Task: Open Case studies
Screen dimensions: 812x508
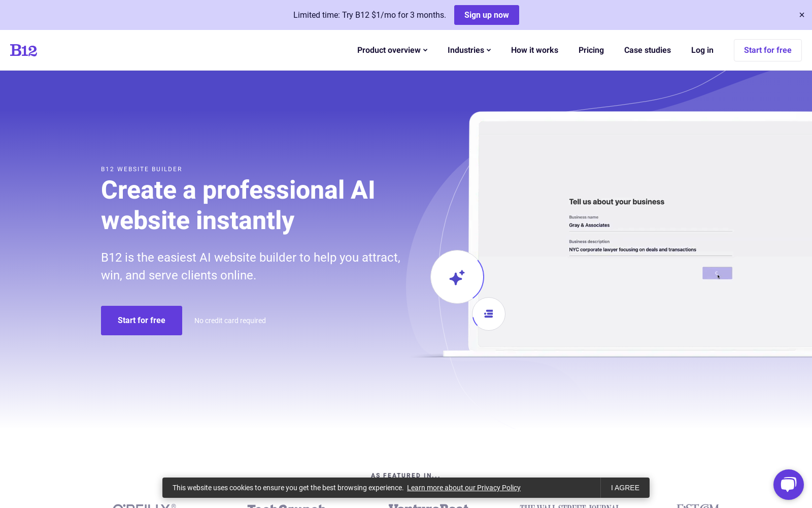Action: pos(648,50)
